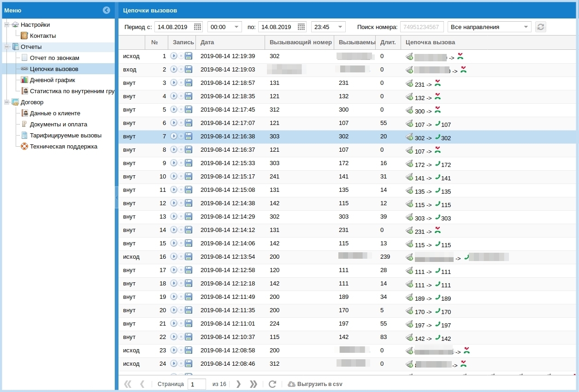Save the recording of call number 18
Image resolution: width=579 pixels, height=392 pixels.
(189, 283)
